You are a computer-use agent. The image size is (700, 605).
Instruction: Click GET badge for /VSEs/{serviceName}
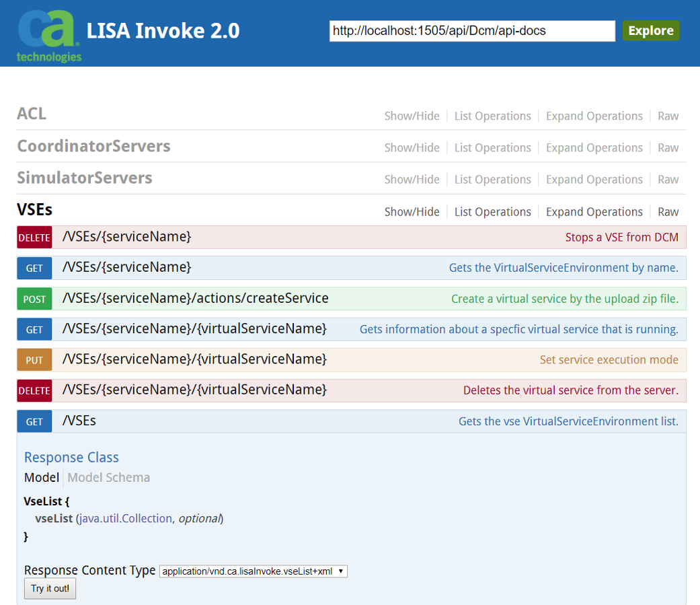pyautogui.click(x=34, y=268)
